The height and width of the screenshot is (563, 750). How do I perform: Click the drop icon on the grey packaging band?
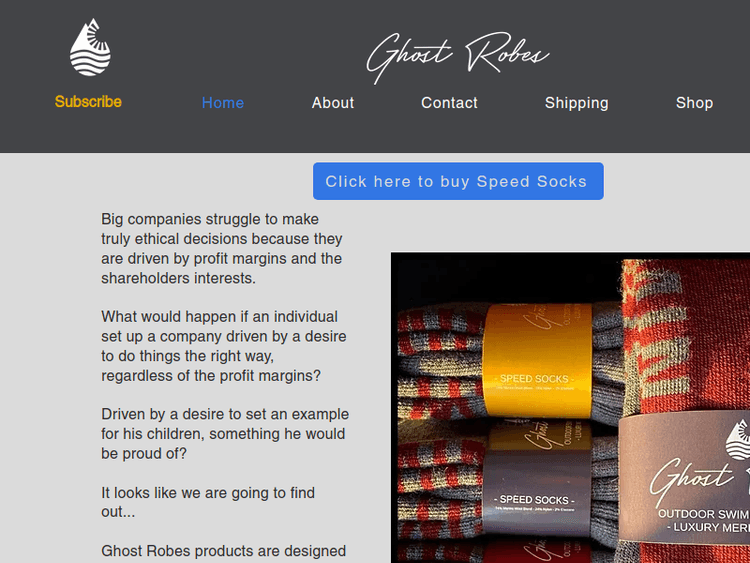click(x=738, y=440)
